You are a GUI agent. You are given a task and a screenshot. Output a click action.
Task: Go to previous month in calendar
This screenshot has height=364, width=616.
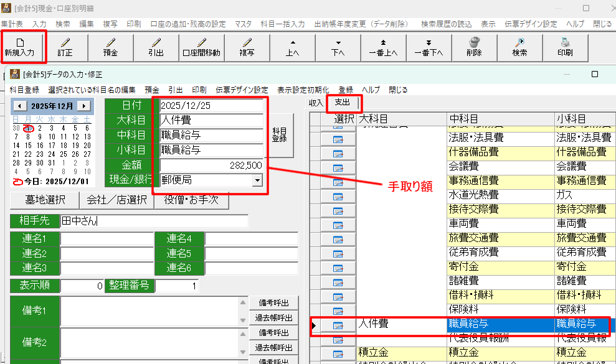click(19, 106)
